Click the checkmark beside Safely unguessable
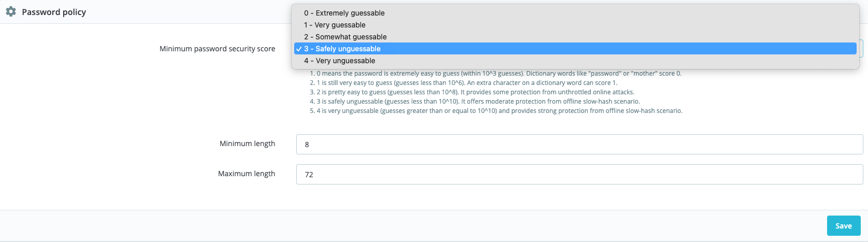Screen dimensions: 868x242 (299, 49)
